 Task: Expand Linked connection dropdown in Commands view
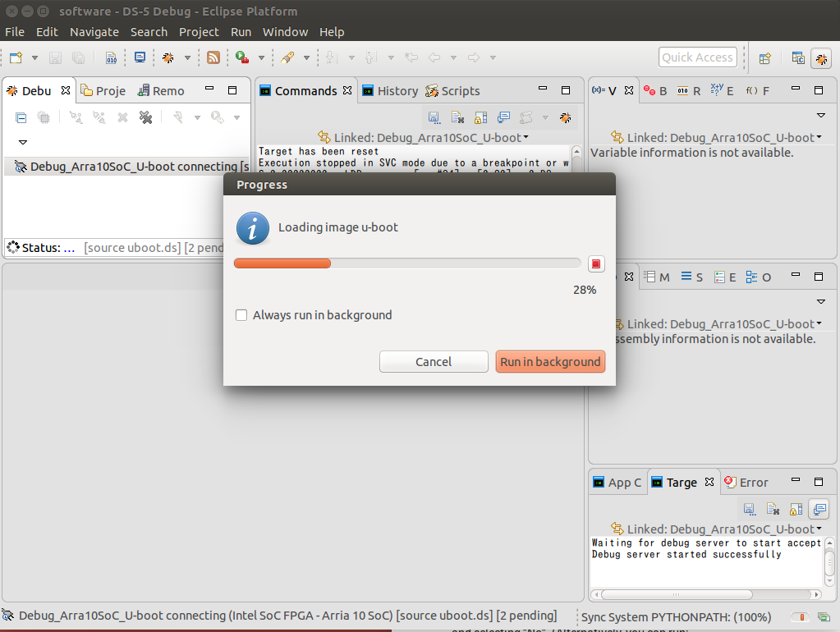pyautogui.click(x=526, y=138)
